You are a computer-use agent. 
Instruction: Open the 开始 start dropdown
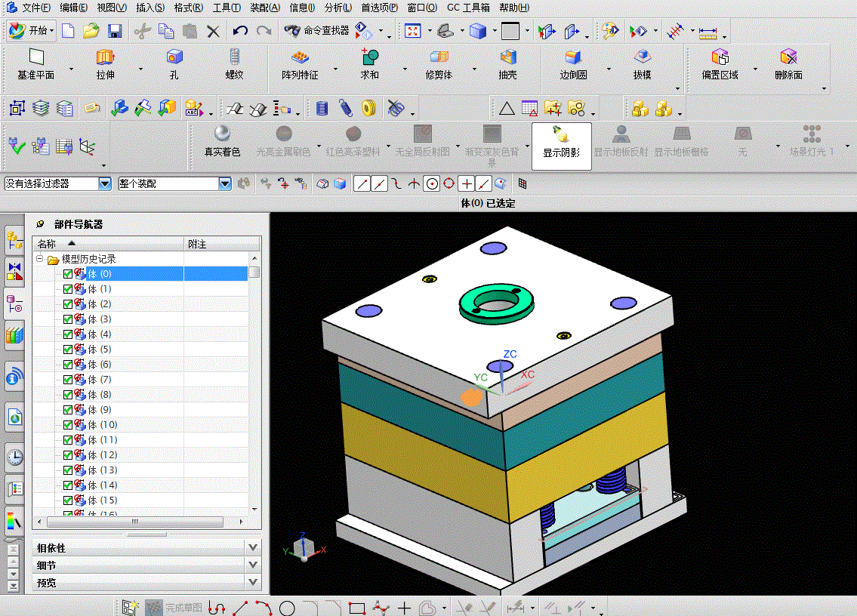[32, 31]
